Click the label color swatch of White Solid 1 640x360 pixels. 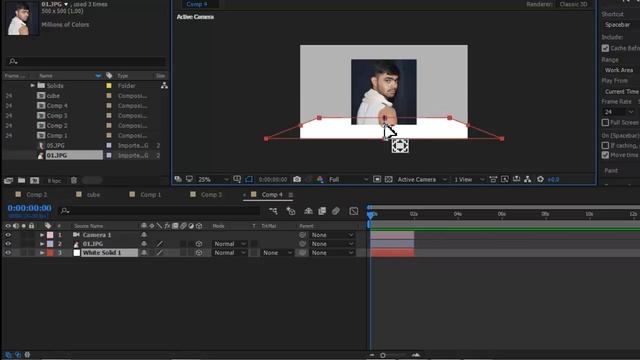[50, 253]
